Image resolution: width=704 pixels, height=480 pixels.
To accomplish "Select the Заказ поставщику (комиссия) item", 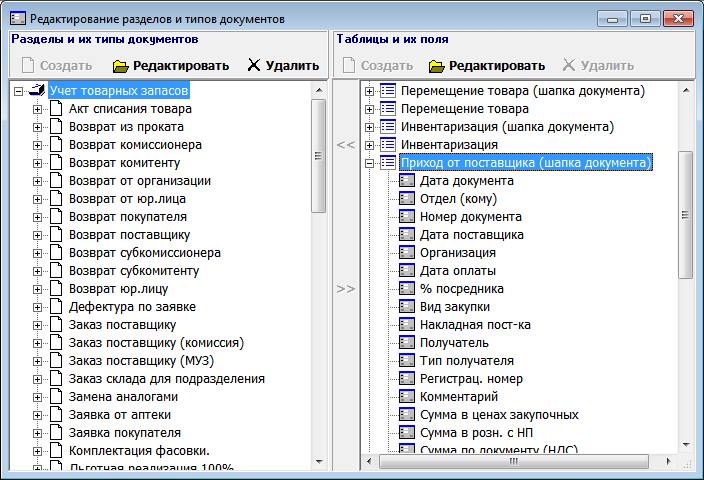I will pyautogui.click(x=156, y=343).
